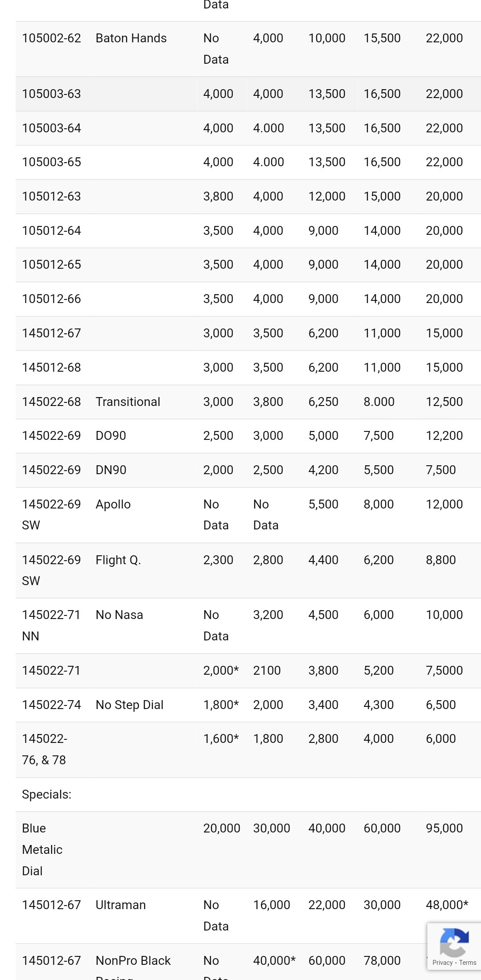Click the Ultraman label

(121, 905)
